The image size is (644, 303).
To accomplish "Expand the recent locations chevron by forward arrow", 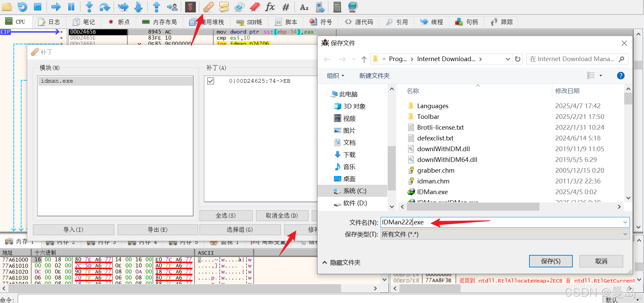I will tap(354, 59).
